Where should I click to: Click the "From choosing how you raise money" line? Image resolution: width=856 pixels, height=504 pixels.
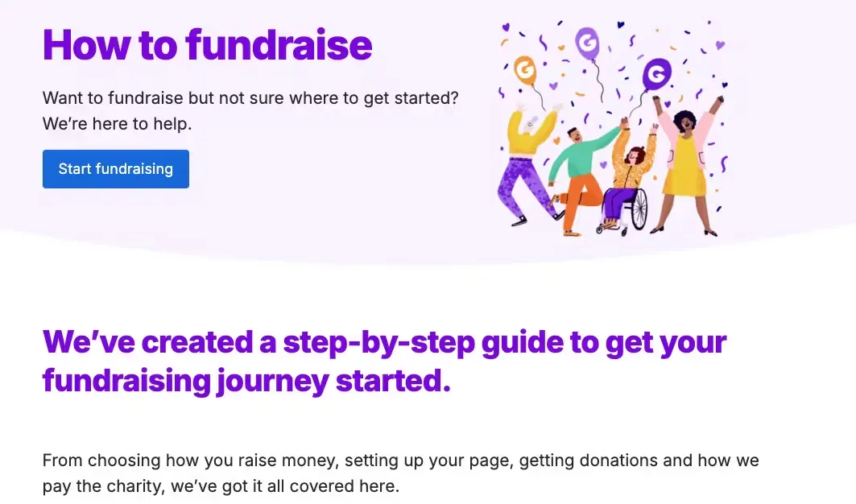click(400, 461)
